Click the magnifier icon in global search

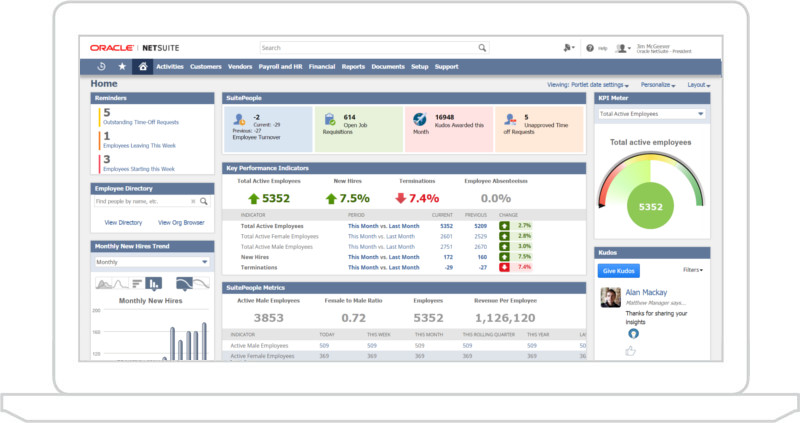(x=482, y=47)
